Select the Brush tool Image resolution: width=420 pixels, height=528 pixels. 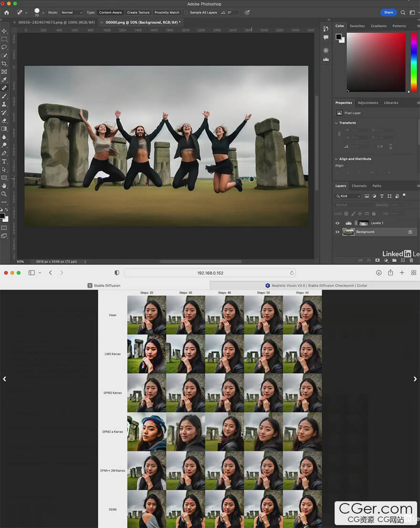[x=4, y=96]
